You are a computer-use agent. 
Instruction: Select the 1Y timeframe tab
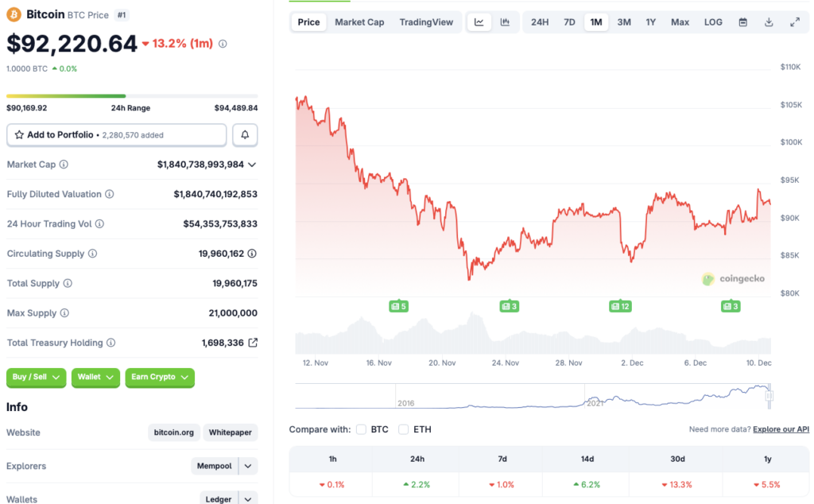650,21
